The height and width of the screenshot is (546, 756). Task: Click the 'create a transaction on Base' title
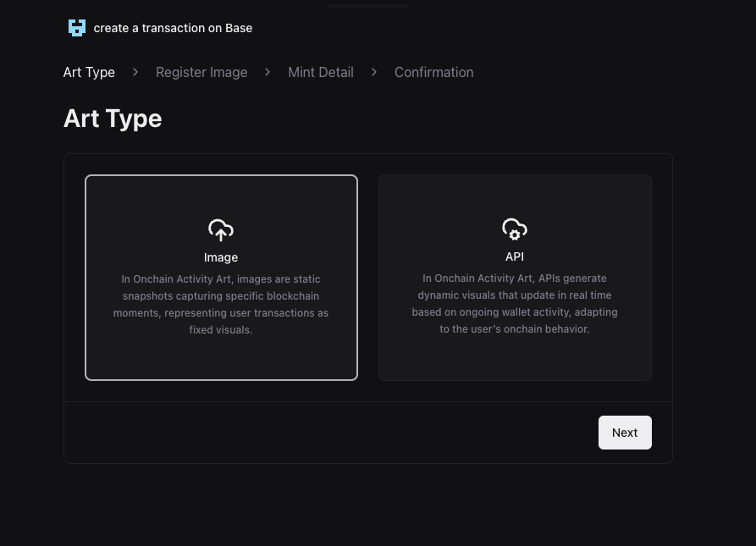[x=173, y=28]
